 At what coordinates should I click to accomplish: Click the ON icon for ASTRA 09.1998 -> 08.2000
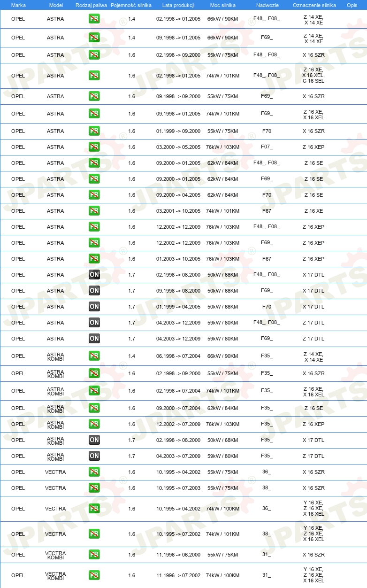pos(94,291)
